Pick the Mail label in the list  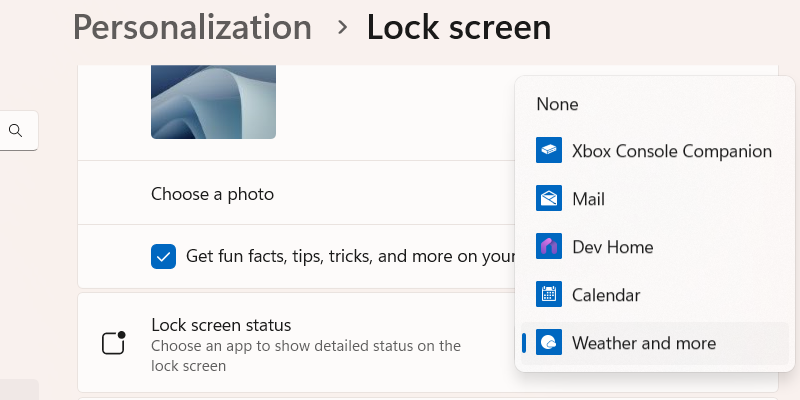588,199
